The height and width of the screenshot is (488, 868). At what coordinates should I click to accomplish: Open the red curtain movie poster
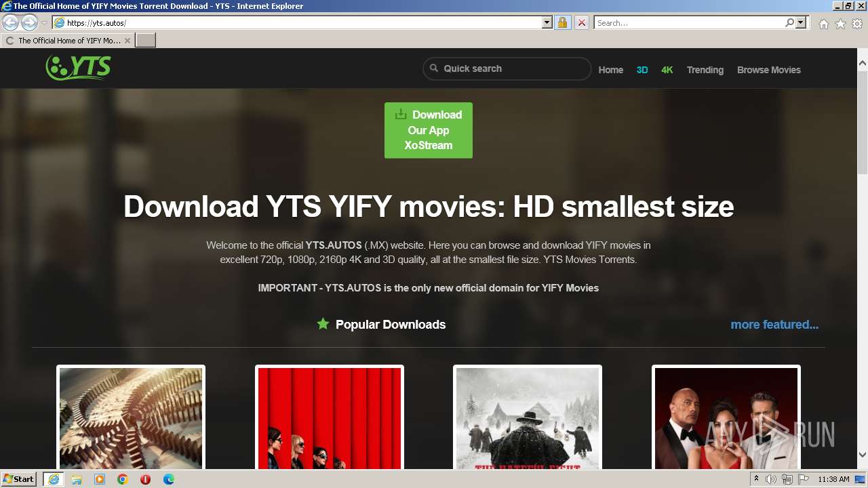[330, 418]
